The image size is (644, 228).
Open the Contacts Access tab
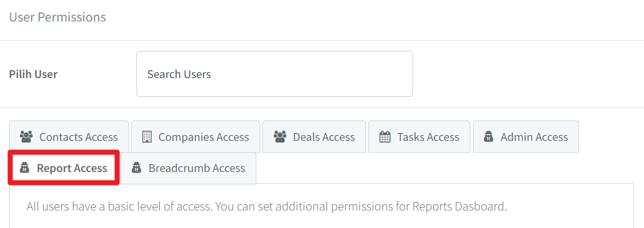[x=69, y=136]
